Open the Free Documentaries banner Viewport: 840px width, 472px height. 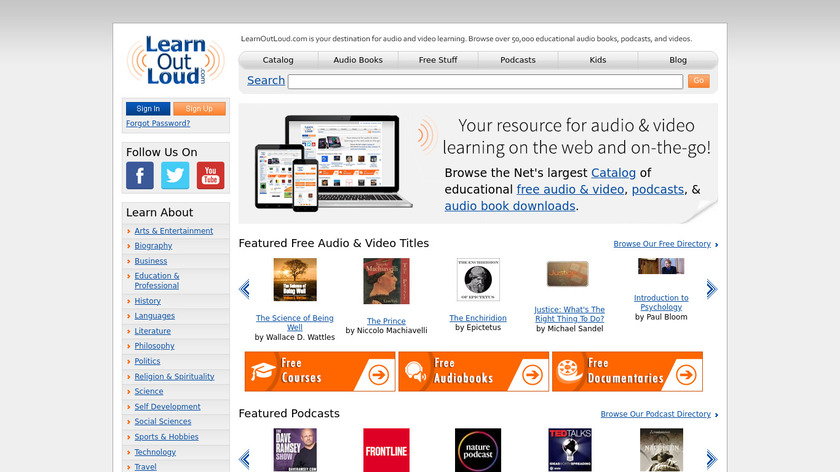[627, 371]
